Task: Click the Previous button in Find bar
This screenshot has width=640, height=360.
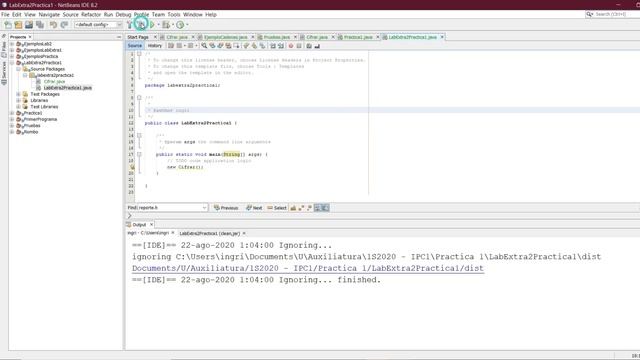Action: 226,208
